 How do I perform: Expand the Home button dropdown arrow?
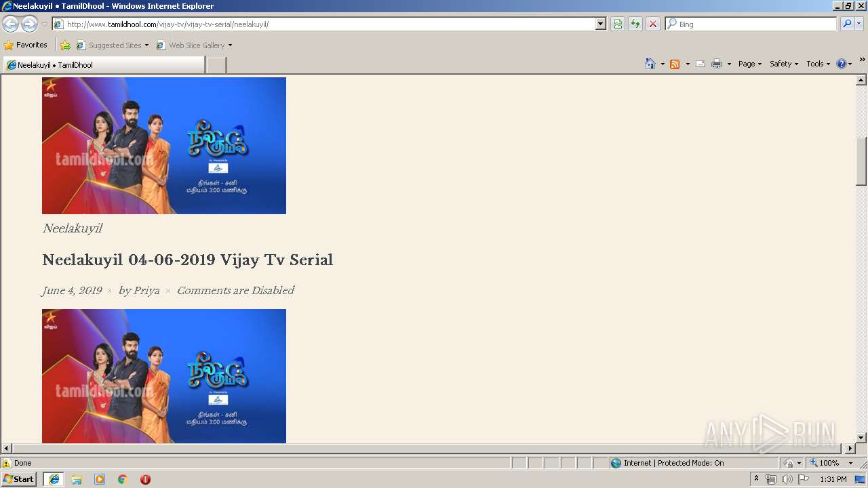[663, 64]
